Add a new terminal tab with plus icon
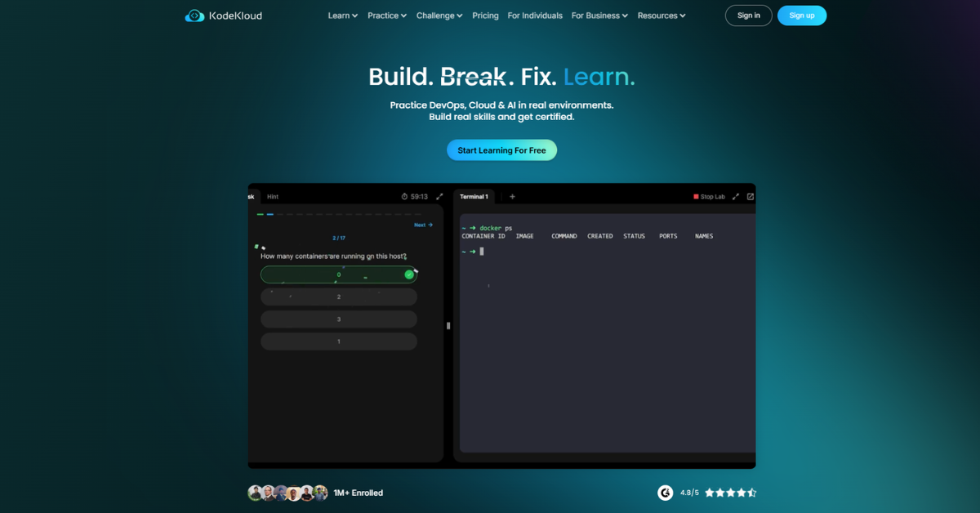 [512, 197]
